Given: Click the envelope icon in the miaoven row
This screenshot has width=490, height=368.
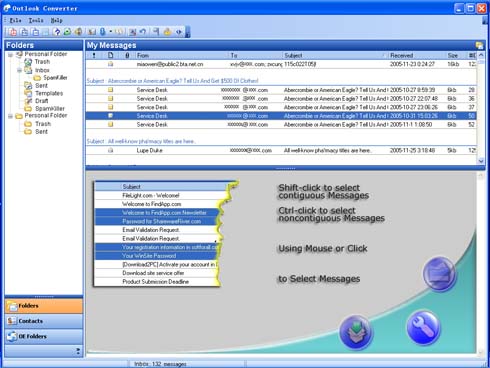Looking at the screenshot, I should click(110, 64).
